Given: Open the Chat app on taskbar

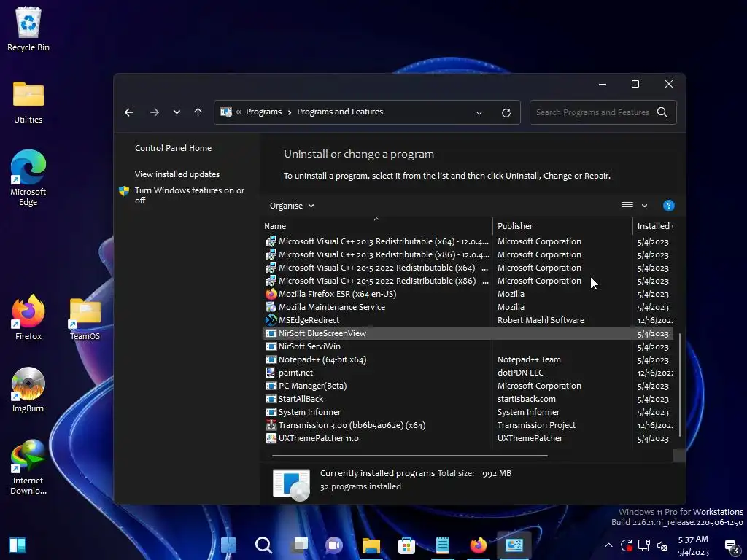Looking at the screenshot, I should 334,545.
